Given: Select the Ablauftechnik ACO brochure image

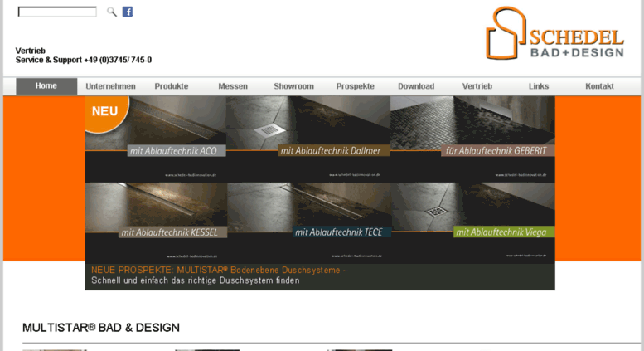Looking at the screenshot, I should tap(156, 139).
